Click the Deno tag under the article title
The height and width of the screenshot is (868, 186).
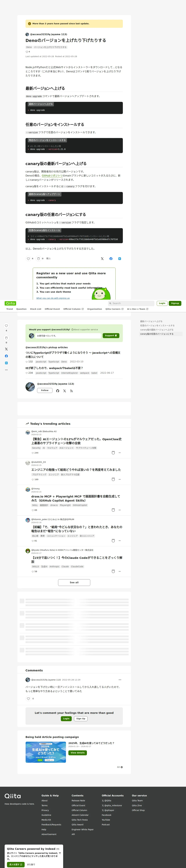point(29,47)
